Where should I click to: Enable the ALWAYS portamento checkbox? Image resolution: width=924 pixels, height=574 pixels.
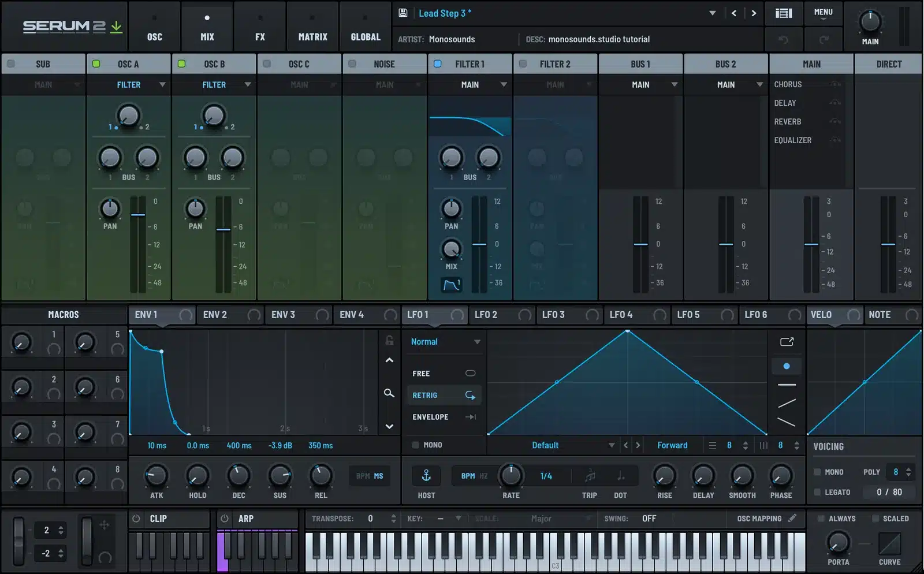click(x=821, y=519)
